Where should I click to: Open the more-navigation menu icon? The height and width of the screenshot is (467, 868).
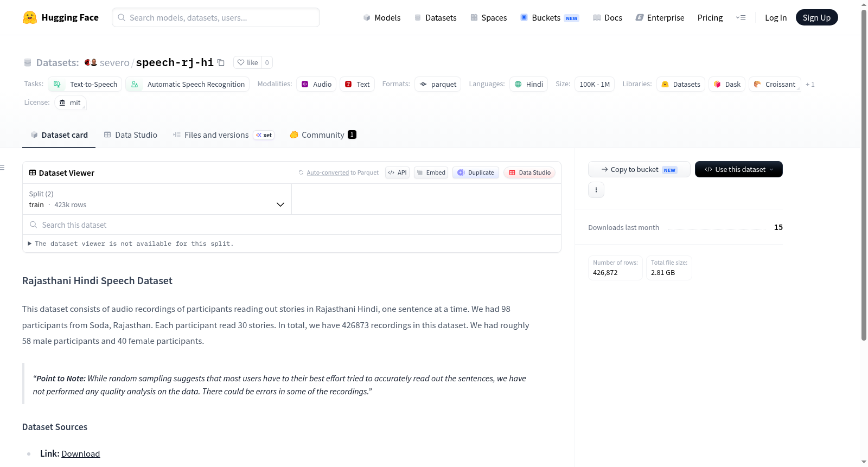(741, 17)
